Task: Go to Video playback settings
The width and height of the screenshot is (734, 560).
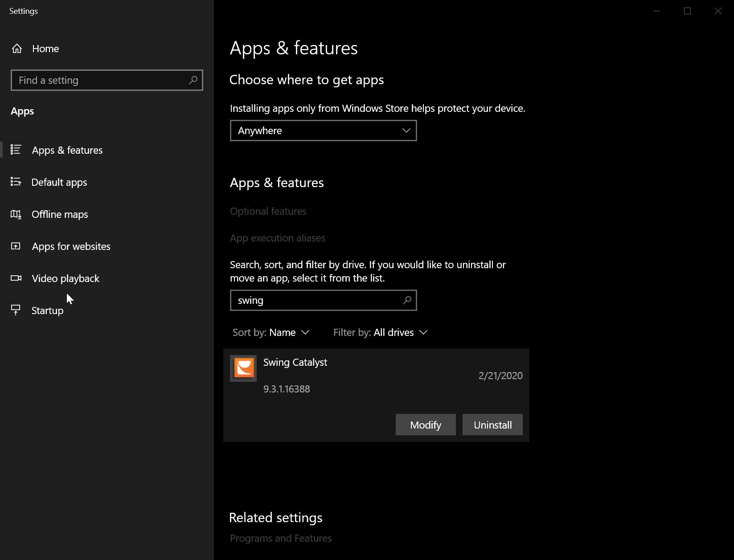Action: coord(66,278)
